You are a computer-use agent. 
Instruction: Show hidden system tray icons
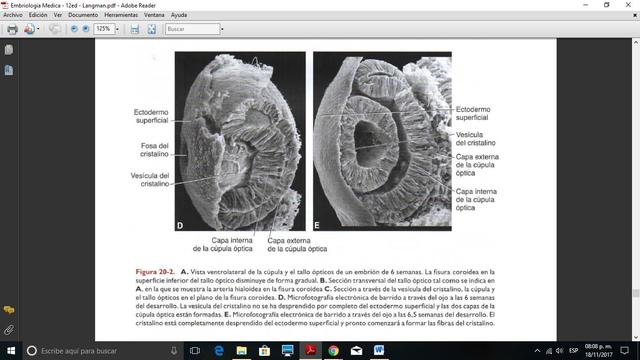538,351
